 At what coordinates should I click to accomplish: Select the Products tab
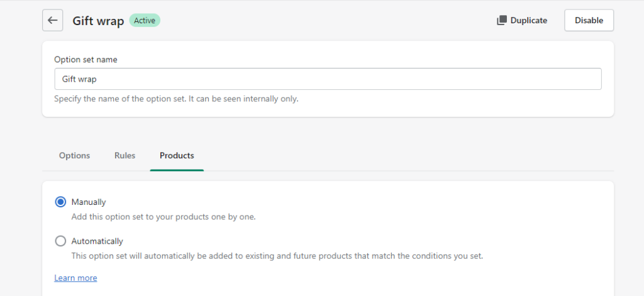pos(177,156)
